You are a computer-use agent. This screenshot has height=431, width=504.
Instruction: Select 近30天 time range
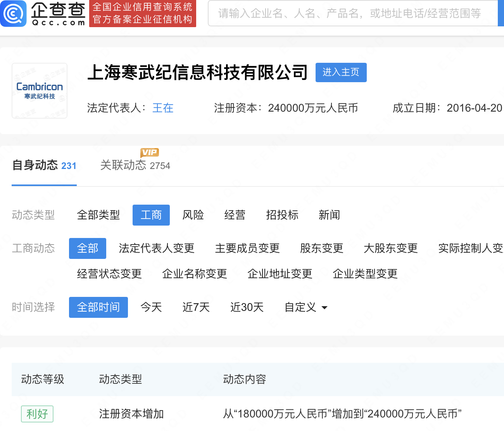[x=247, y=307]
